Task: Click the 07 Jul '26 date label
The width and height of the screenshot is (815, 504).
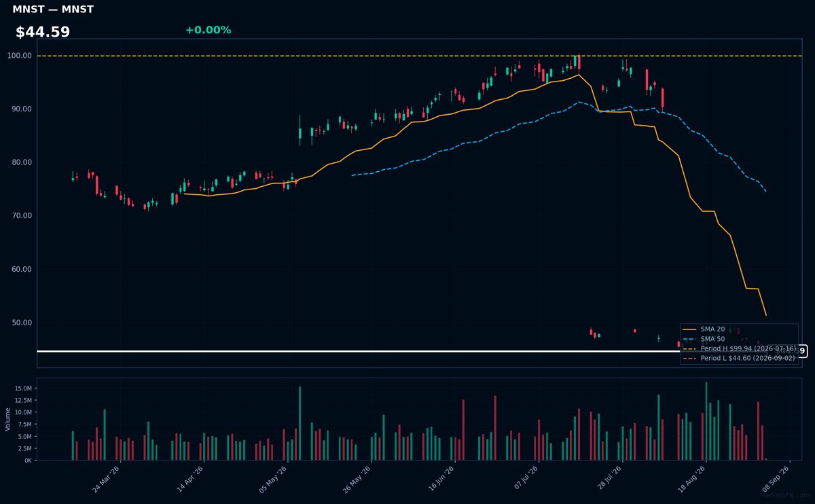Action: click(x=525, y=479)
